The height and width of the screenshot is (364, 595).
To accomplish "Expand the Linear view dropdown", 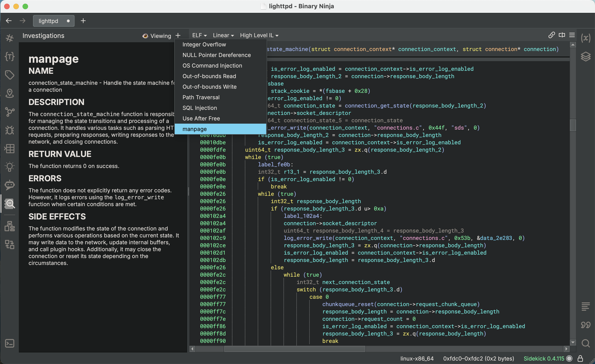I will point(223,35).
